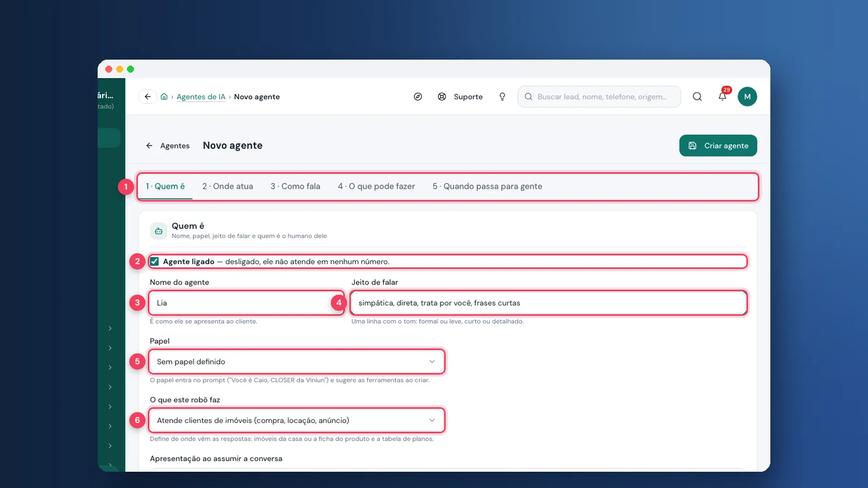
Task: Open Agentes de IA breadcrumb link
Action: pyautogui.click(x=201, y=97)
